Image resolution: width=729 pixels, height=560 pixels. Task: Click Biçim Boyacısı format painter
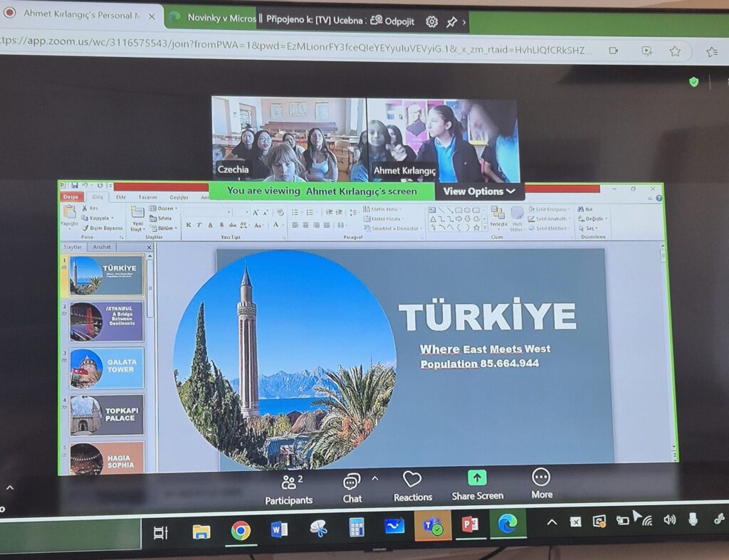[x=103, y=228]
